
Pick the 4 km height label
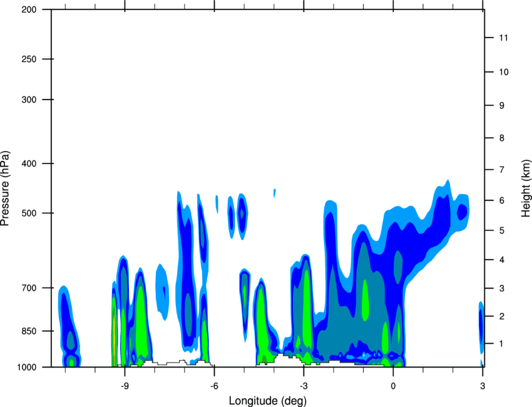point(502,260)
